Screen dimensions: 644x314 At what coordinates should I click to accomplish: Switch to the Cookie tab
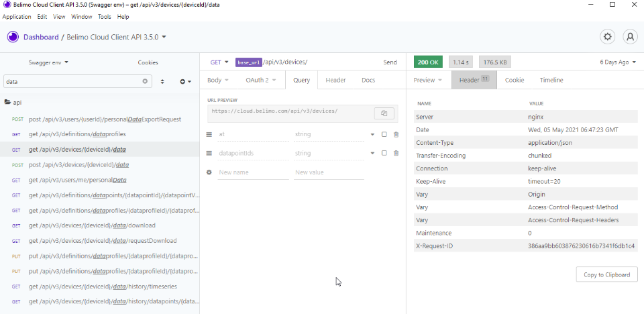(515, 80)
